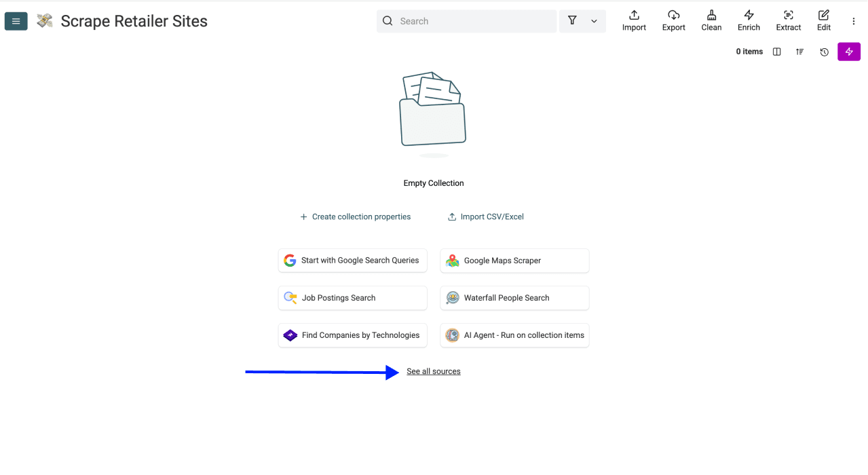
Task: Open the Extract tool
Action: click(788, 20)
